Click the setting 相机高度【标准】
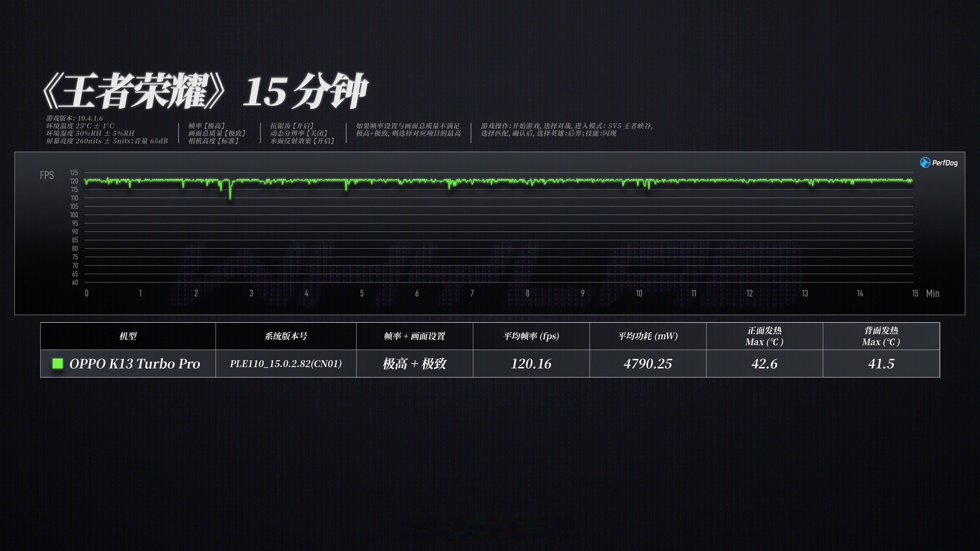The width and height of the screenshot is (980, 551). [x=214, y=141]
